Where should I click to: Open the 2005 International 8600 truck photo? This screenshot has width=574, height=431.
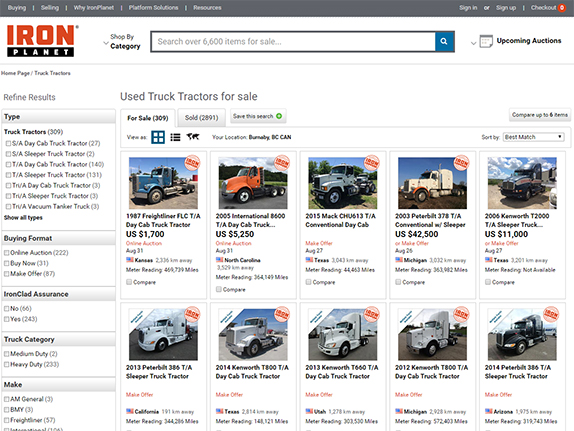click(x=253, y=183)
